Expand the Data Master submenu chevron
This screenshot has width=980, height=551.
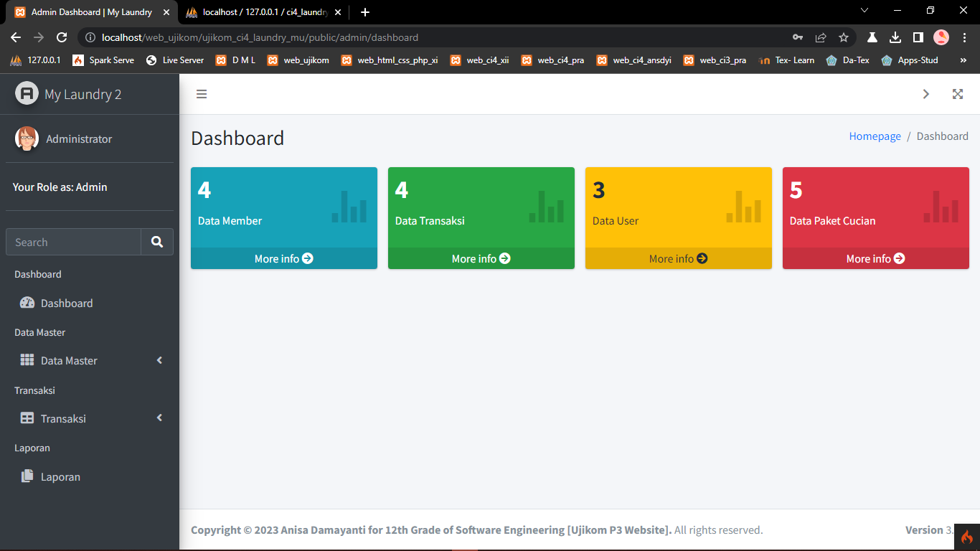click(x=159, y=360)
